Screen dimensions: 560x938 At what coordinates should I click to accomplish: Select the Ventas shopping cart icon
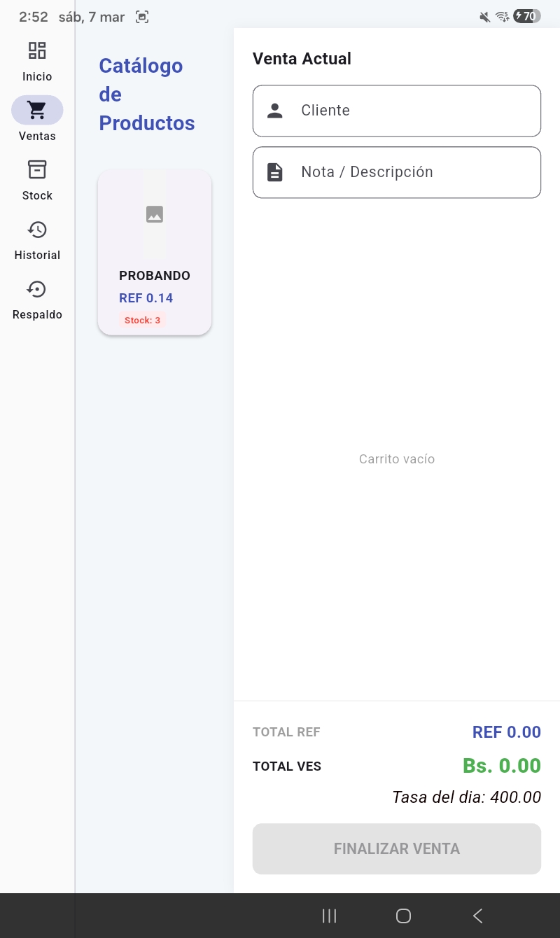click(x=37, y=110)
